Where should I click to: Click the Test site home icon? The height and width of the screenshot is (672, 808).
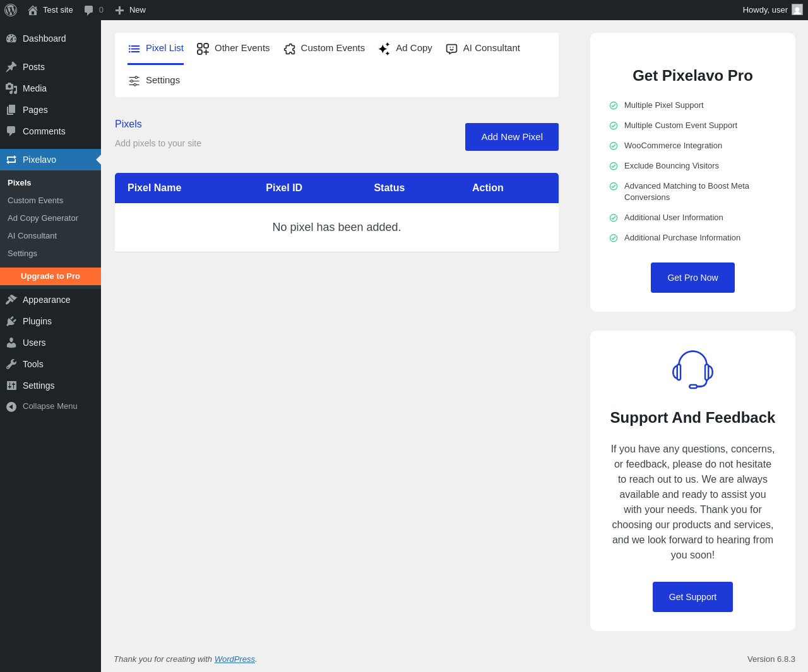[33, 10]
